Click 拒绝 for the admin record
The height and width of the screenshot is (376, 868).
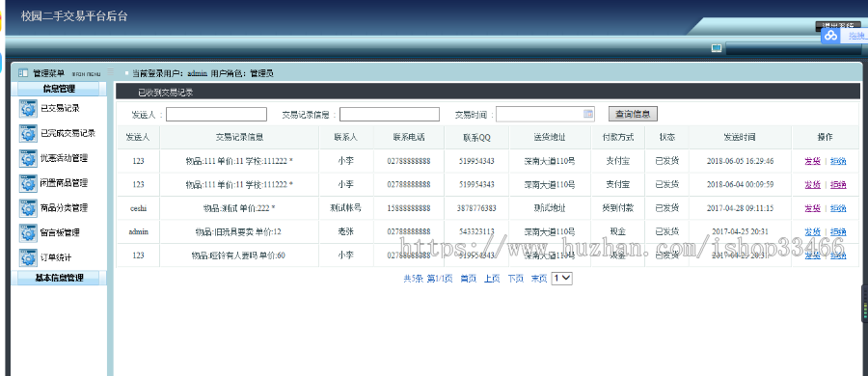tap(838, 232)
